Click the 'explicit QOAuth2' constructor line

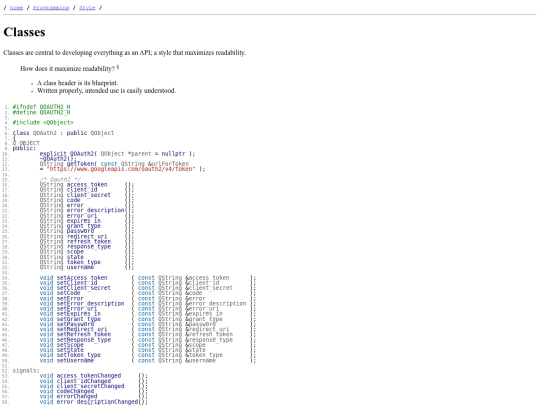pos(117,153)
